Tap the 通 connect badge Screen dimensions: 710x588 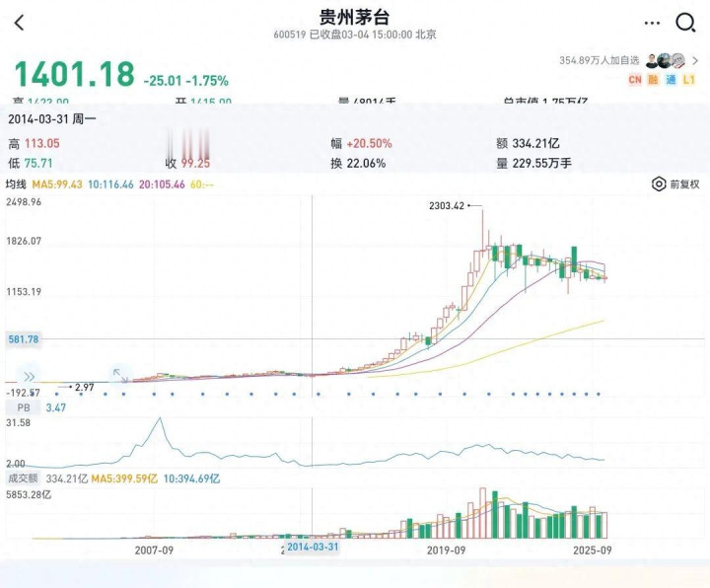(x=671, y=80)
